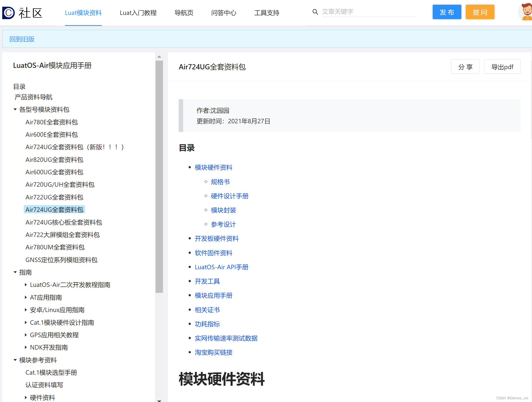Collapse the 指南 tree section

(15, 272)
